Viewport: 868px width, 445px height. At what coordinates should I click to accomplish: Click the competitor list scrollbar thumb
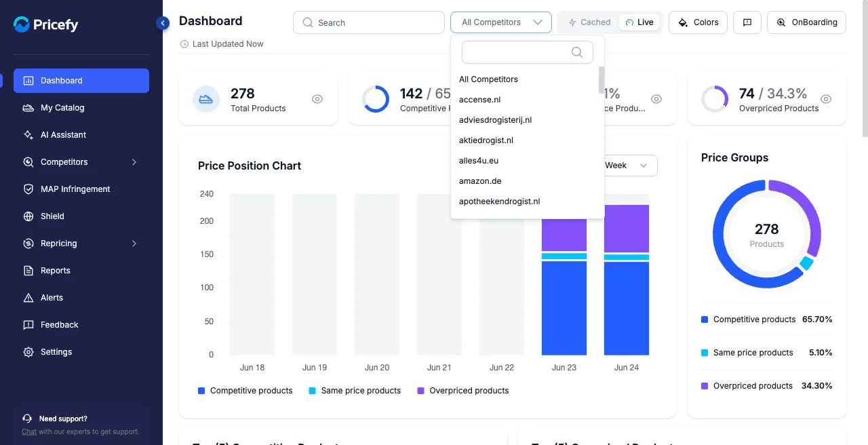601,79
